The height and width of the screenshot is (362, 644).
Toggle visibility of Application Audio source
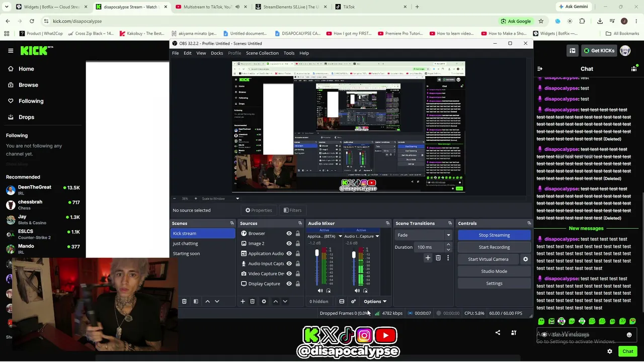click(x=289, y=253)
